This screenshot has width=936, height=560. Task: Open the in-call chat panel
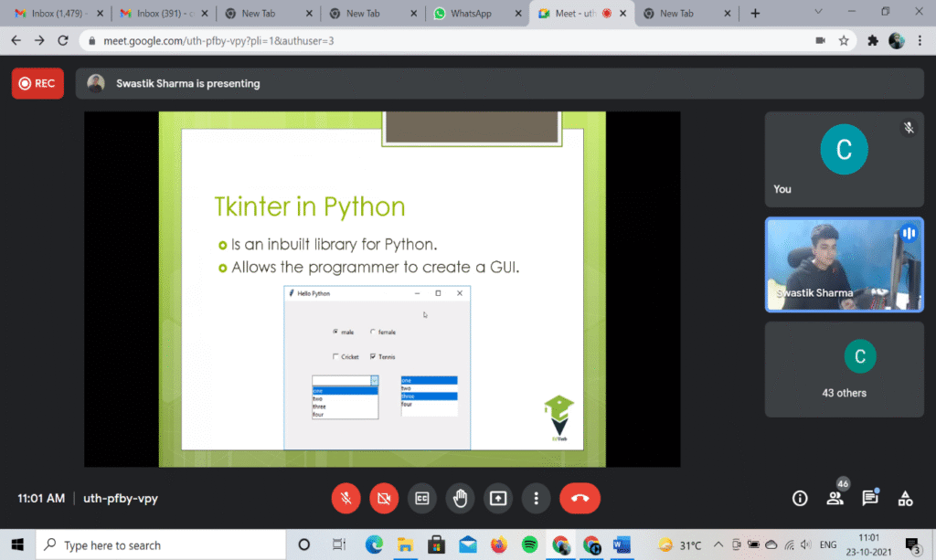870,498
